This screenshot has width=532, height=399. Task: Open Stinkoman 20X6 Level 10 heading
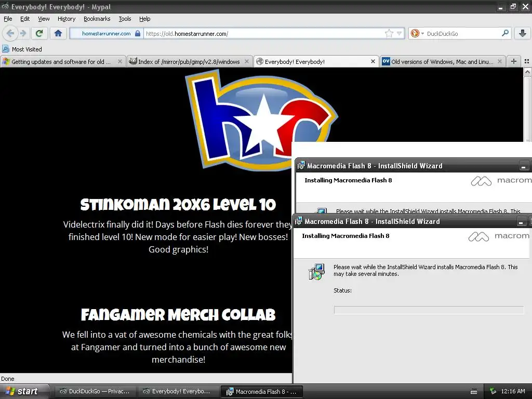tap(178, 205)
